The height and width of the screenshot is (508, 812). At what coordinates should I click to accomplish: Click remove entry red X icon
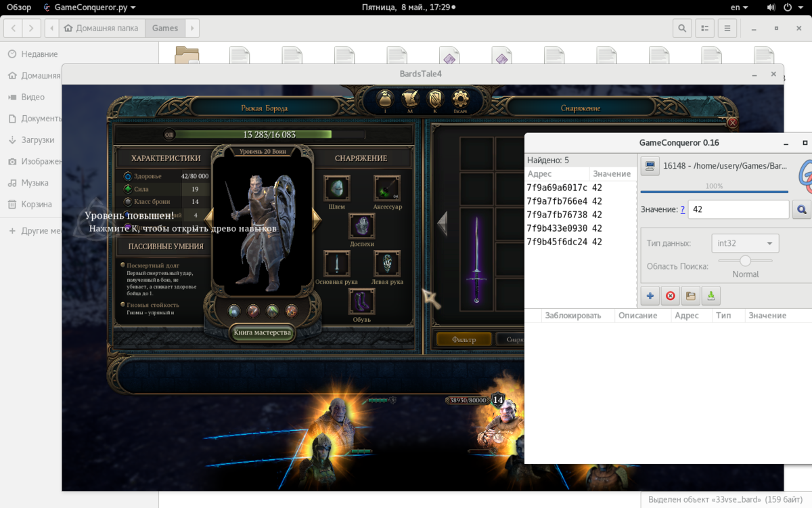click(671, 295)
